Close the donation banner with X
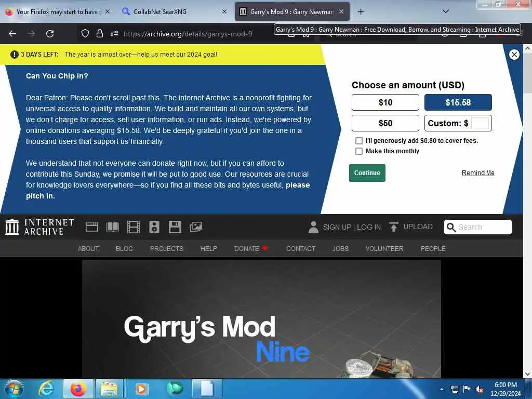This screenshot has width=532, height=399. [514, 55]
